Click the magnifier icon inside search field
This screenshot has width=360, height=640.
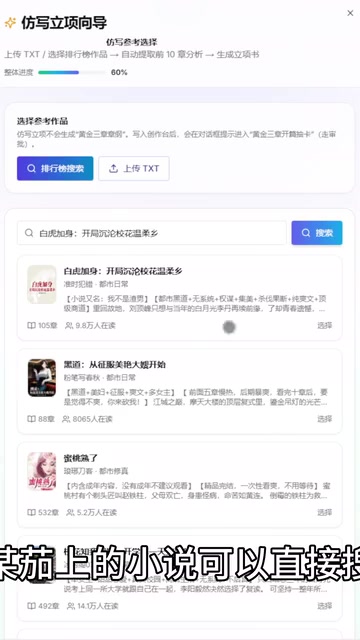coord(29,233)
